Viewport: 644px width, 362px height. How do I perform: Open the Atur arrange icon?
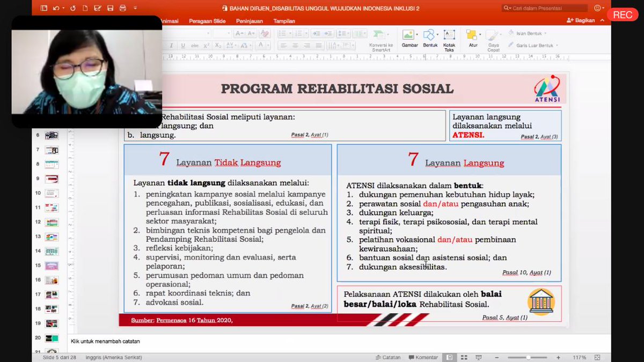472,35
